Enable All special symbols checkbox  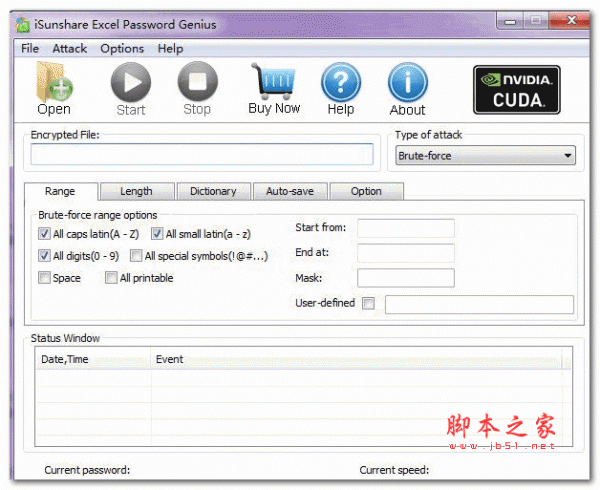(136, 256)
